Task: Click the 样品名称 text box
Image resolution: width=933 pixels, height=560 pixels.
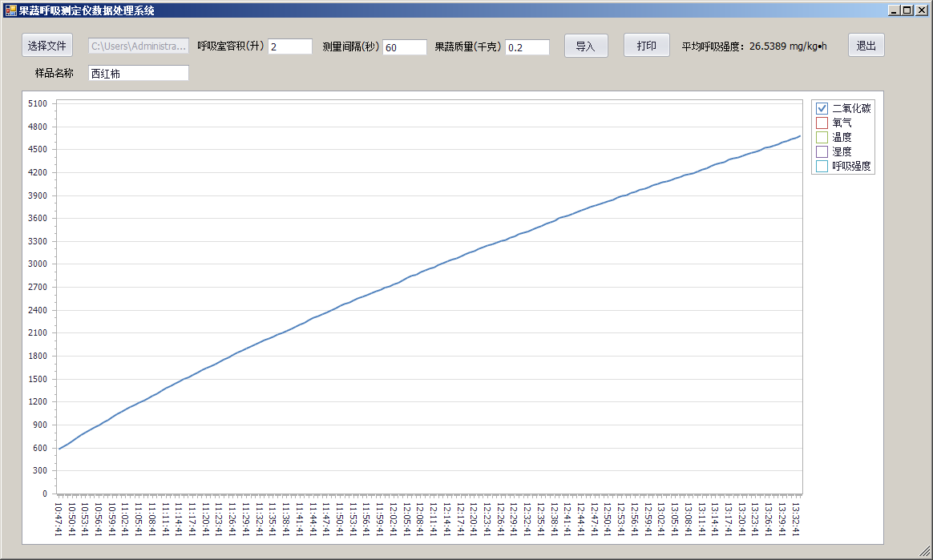Action: pos(138,74)
